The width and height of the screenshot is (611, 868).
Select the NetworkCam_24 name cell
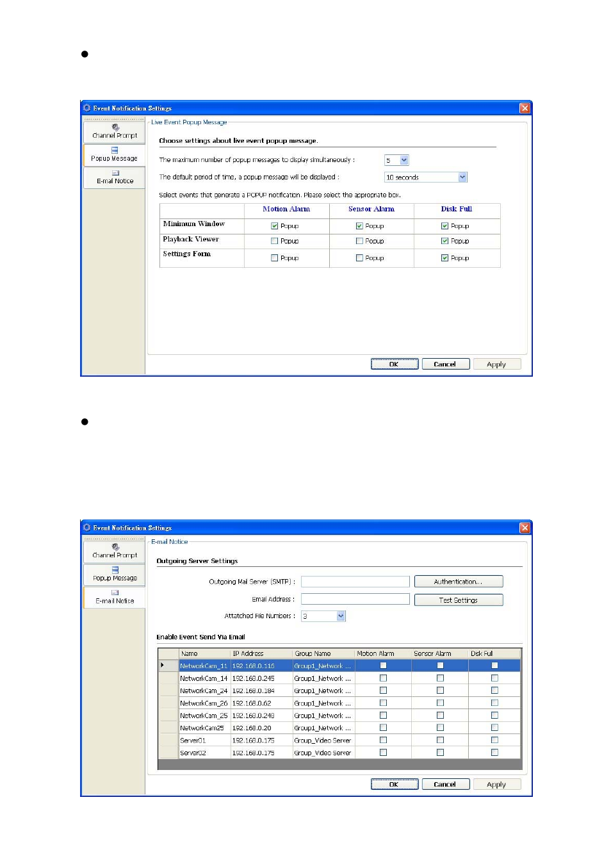coord(204,691)
